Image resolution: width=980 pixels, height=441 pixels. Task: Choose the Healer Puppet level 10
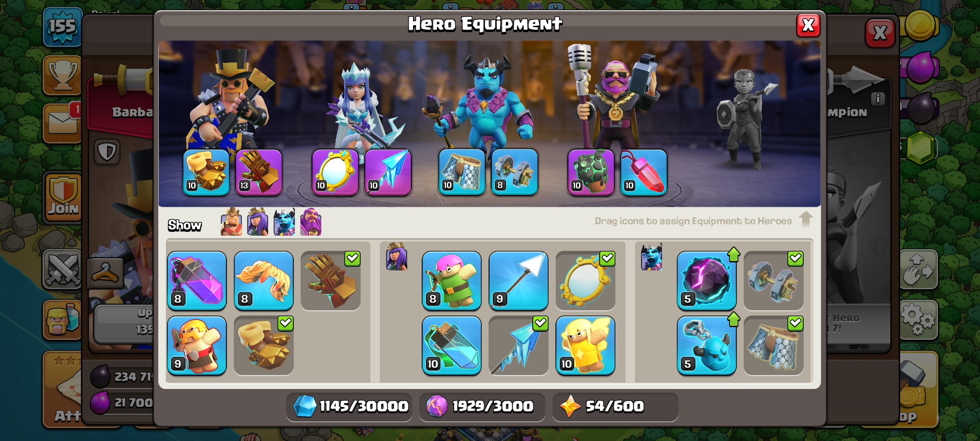585,346
